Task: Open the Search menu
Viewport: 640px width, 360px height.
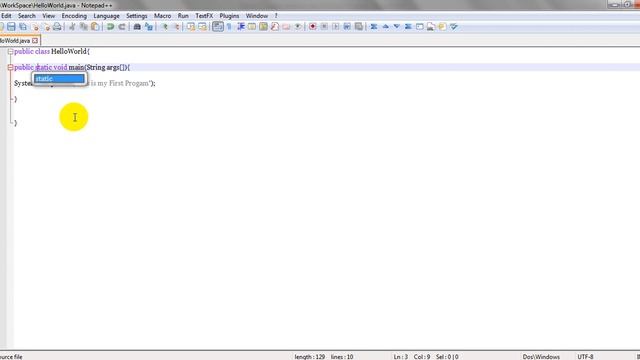Action: click(x=27, y=16)
